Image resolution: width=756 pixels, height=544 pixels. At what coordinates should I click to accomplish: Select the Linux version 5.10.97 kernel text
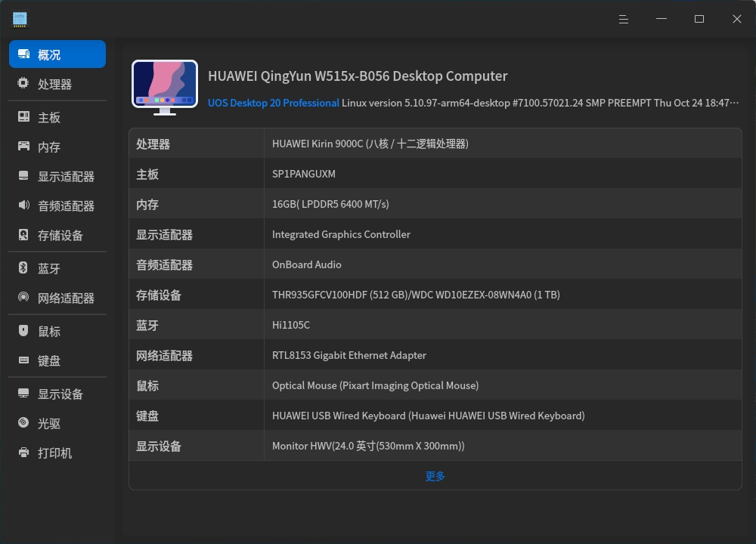click(x=540, y=103)
